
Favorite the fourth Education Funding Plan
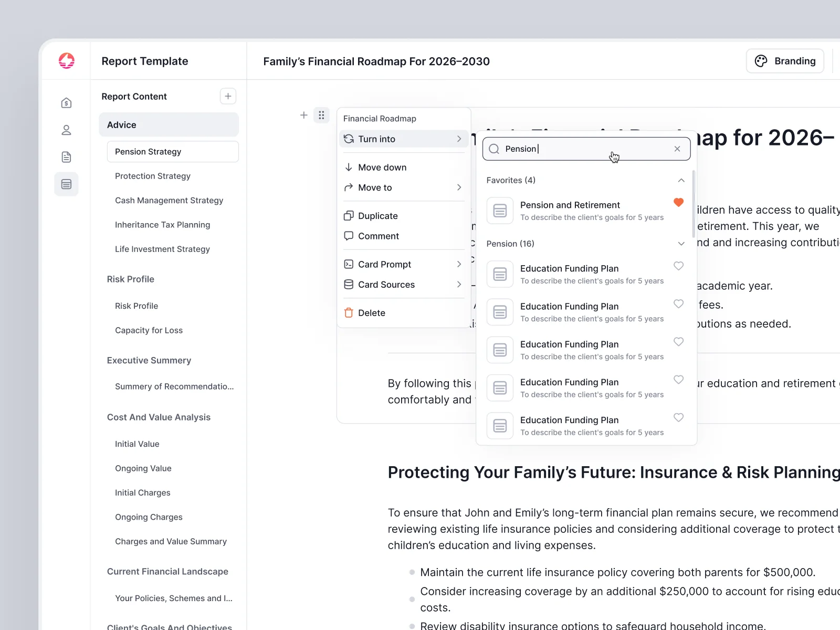point(678,380)
